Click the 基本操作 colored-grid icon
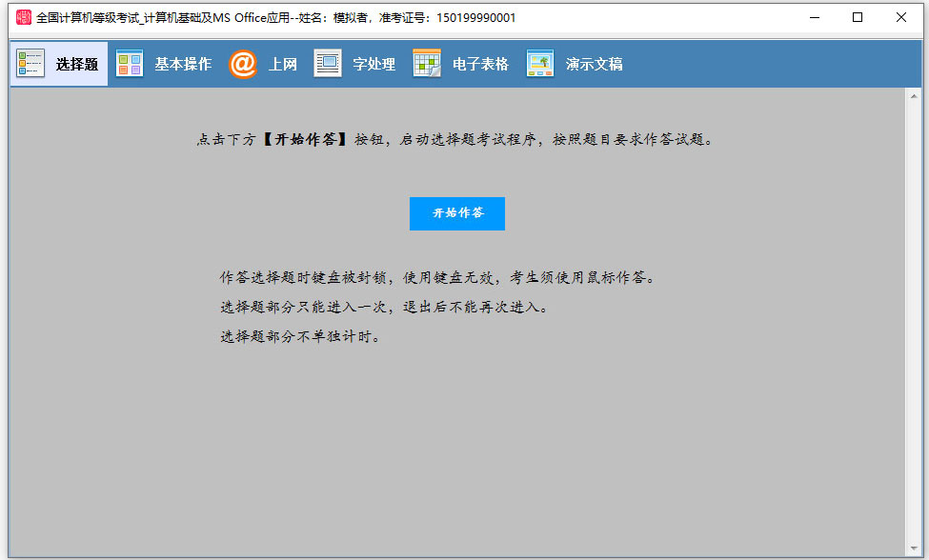 pos(130,64)
